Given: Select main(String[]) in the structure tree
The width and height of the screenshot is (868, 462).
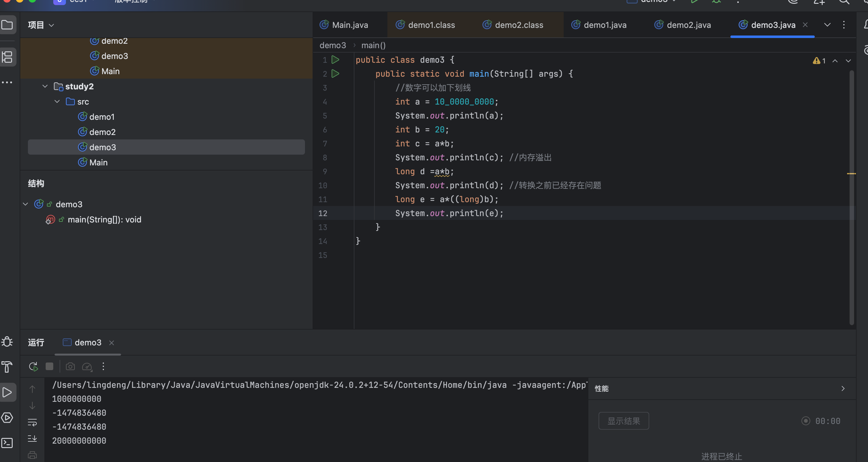Looking at the screenshot, I should click(104, 220).
